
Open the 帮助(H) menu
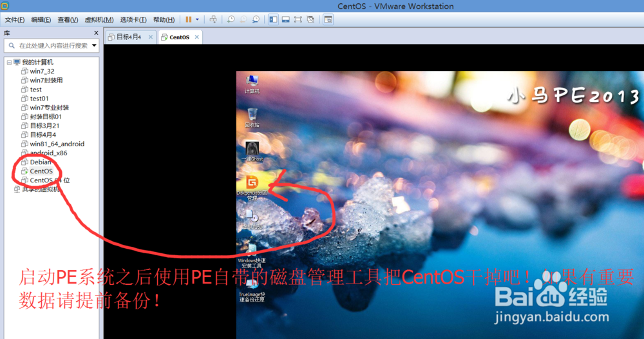click(x=164, y=20)
